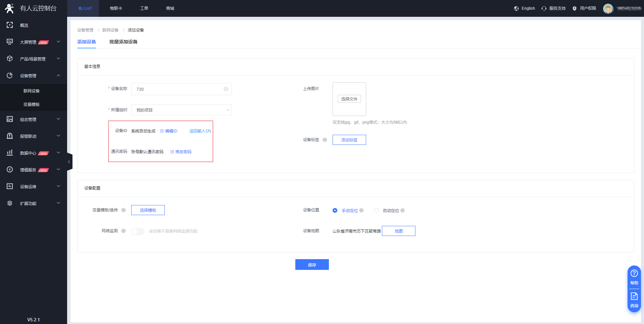644x324 pixels.
Task: Select the 自动定位 radio button
Action: coord(376,210)
